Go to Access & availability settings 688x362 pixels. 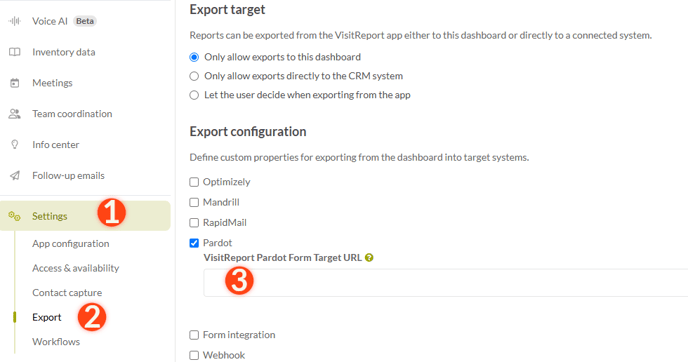[75, 268]
